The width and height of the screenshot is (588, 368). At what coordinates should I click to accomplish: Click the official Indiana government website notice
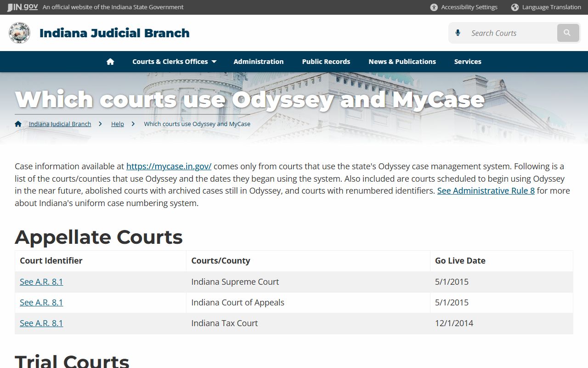(113, 7)
